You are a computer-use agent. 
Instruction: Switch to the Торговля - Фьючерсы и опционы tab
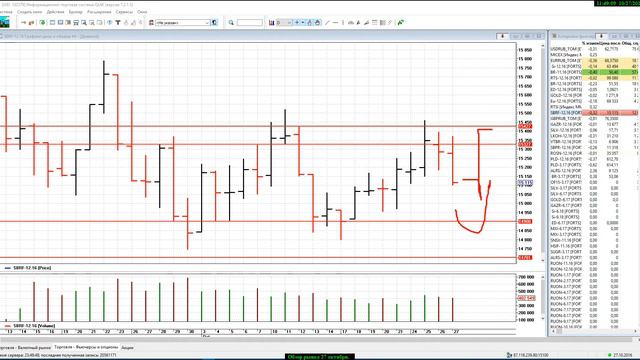[86, 347]
